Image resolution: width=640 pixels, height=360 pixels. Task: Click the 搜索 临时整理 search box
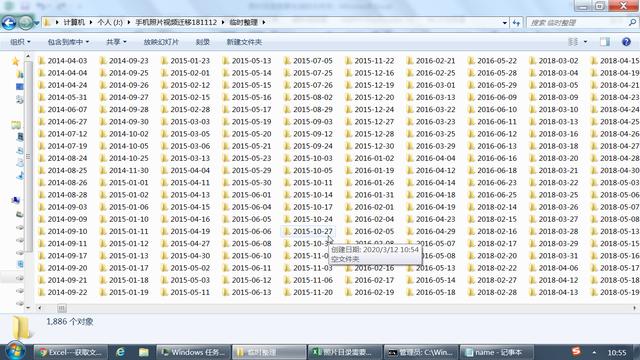pyautogui.click(x=577, y=23)
